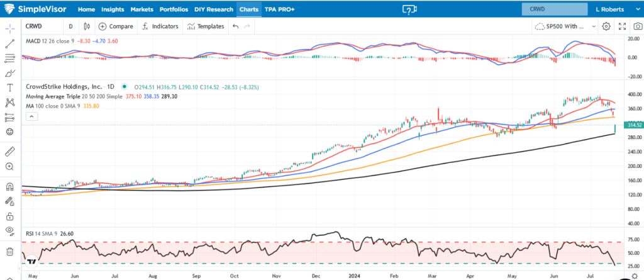
Task: Lock all drawing tools
Action: 10,216
